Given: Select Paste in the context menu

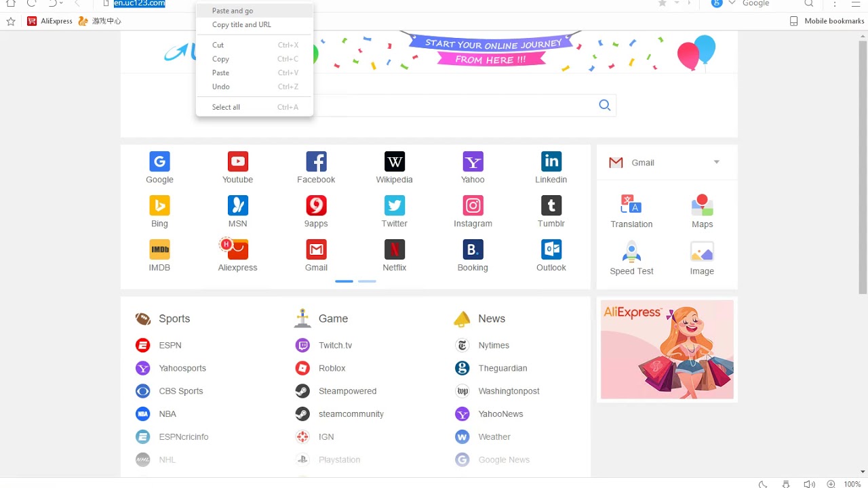Looking at the screenshot, I should point(254,73).
